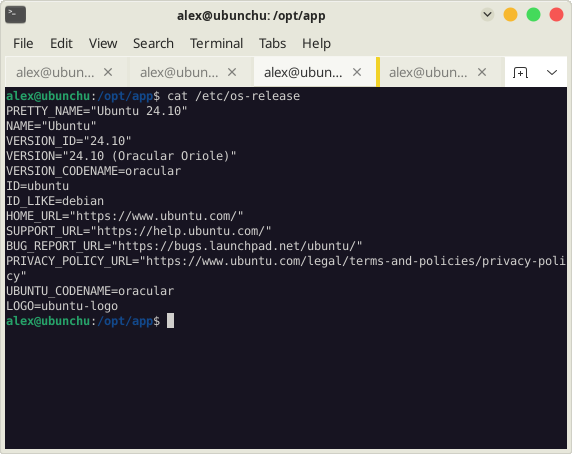The image size is (572, 454).
Task: Click the HOME_URL https://www.ubuntu.com/ text
Action: click(125, 216)
